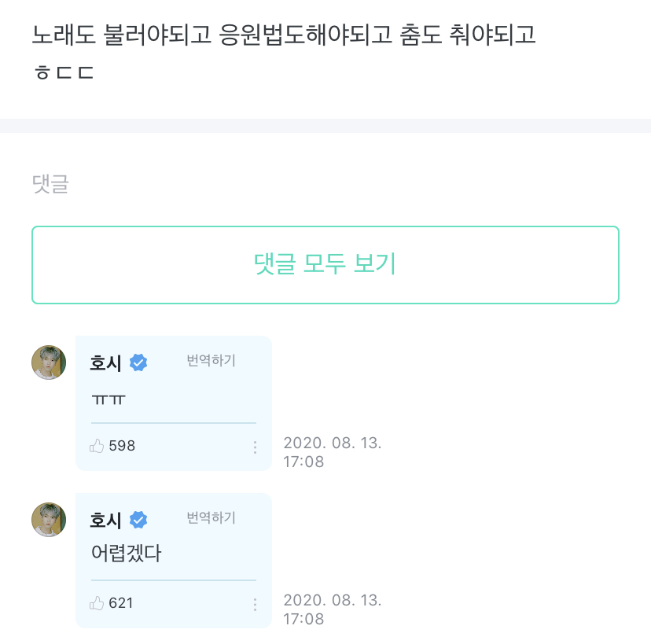651x644 pixels.
Task: Open options menu on the first comment
Action: tap(255, 446)
